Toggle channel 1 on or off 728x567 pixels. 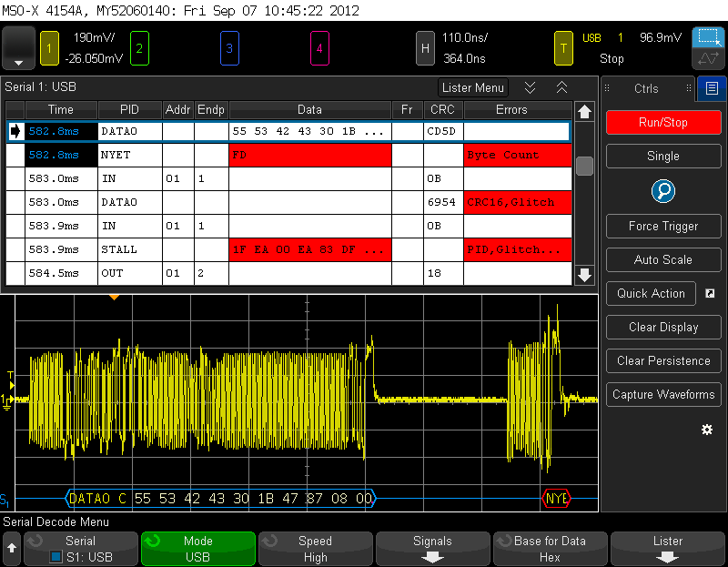click(x=48, y=48)
